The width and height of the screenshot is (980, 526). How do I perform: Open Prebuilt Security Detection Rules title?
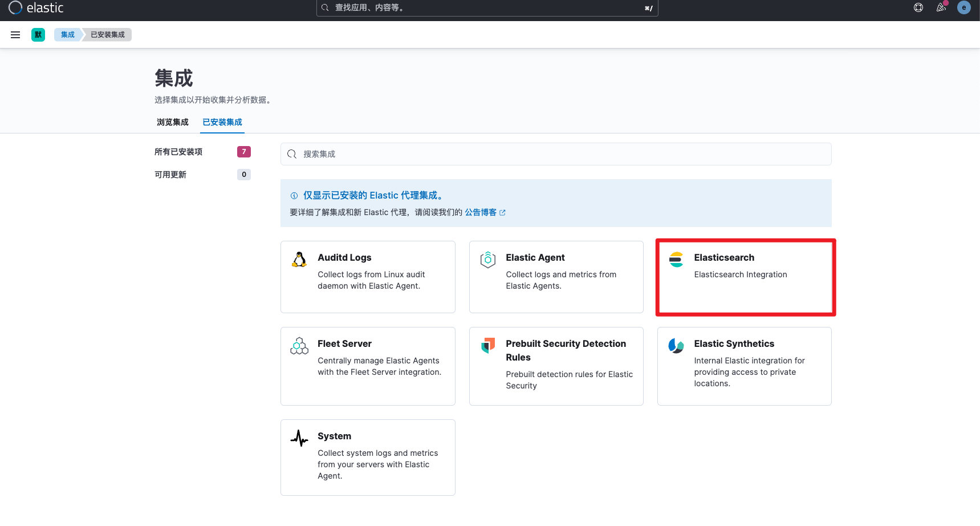click(566, 350)
